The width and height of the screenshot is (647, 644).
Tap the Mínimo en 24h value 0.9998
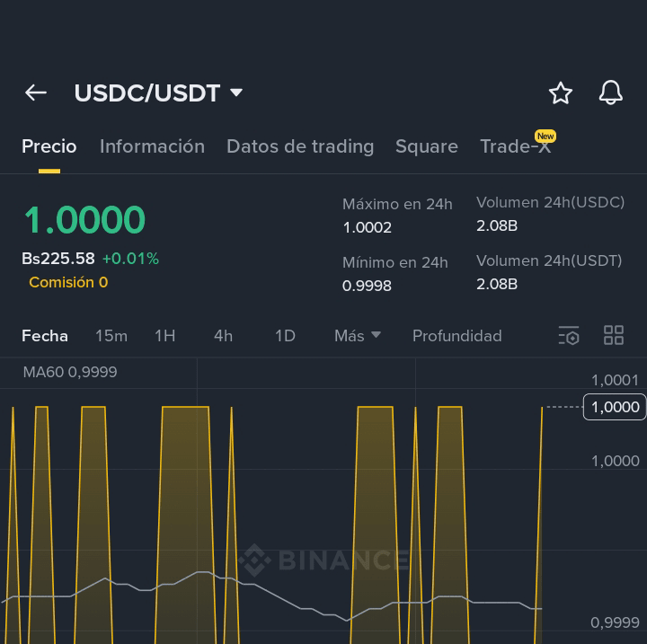click(367, 286)
